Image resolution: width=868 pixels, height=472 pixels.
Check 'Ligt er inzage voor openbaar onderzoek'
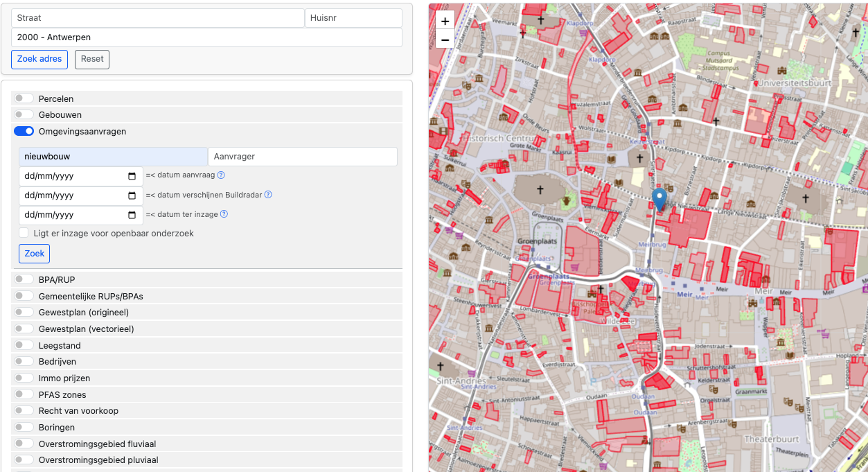(24, 233)
